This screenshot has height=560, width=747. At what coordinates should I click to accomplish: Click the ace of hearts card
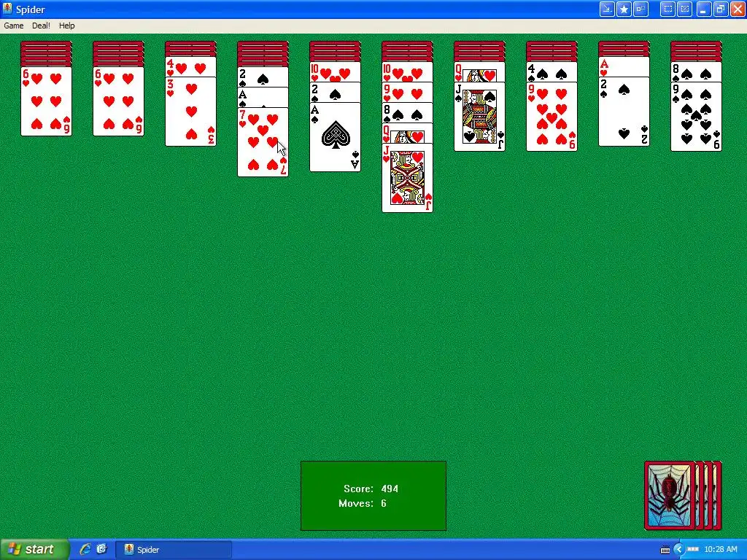click(624, 67)
